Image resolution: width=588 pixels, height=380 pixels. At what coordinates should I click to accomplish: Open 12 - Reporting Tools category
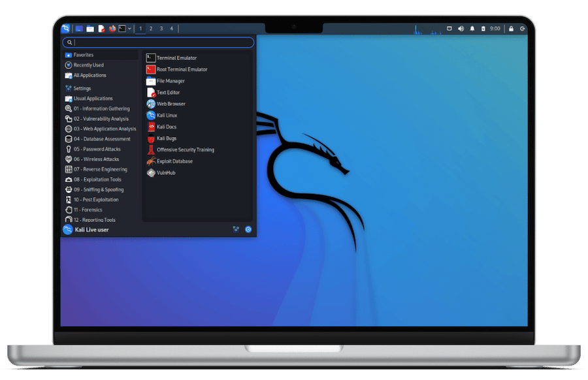(x=101, y=219)
